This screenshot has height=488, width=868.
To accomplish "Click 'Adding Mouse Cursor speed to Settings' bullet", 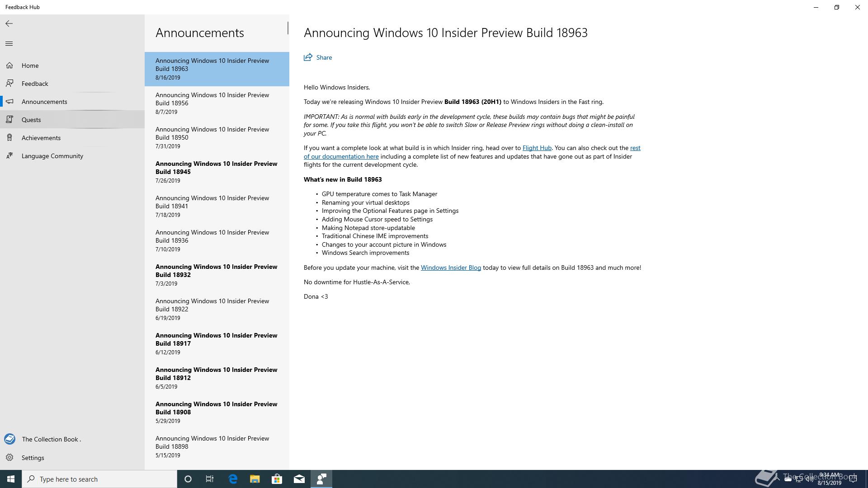I will 377,219.
